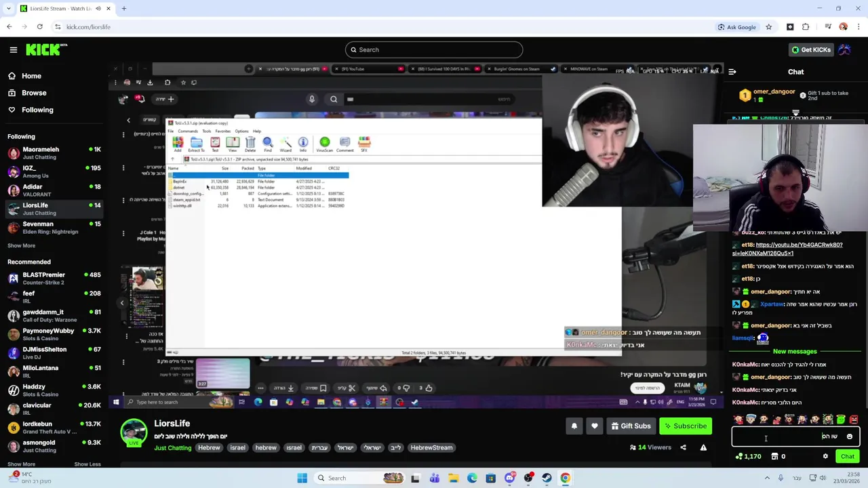Collapse chat panel with arrow icon
Viewport: 868px width, 488px height.
(732, 71)
